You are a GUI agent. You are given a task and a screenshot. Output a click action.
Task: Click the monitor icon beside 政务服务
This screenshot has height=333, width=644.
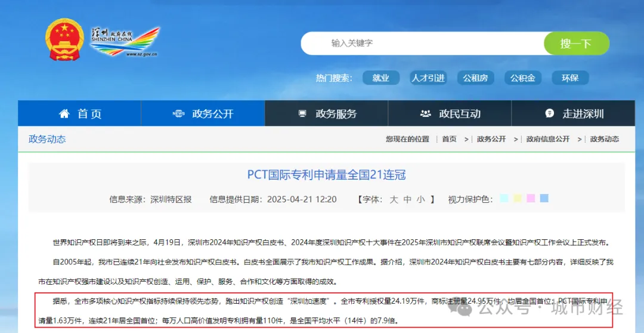[303, 114]
